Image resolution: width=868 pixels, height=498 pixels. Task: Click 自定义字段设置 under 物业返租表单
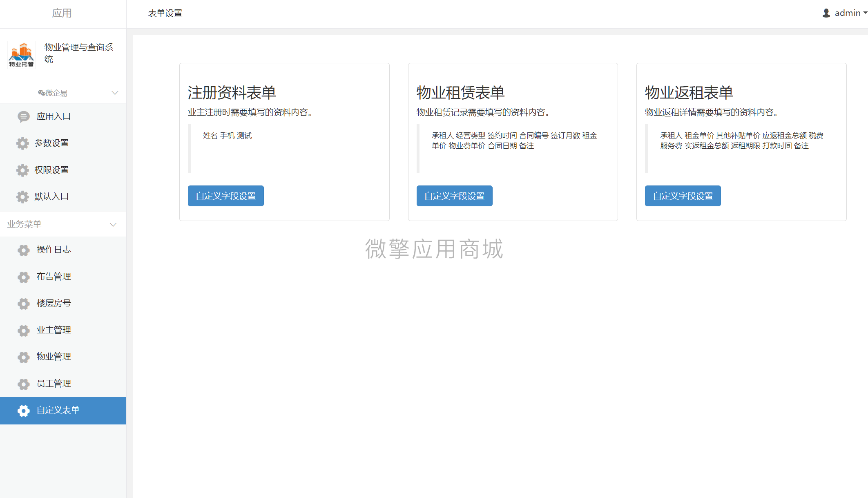click(x=683, y=196)
